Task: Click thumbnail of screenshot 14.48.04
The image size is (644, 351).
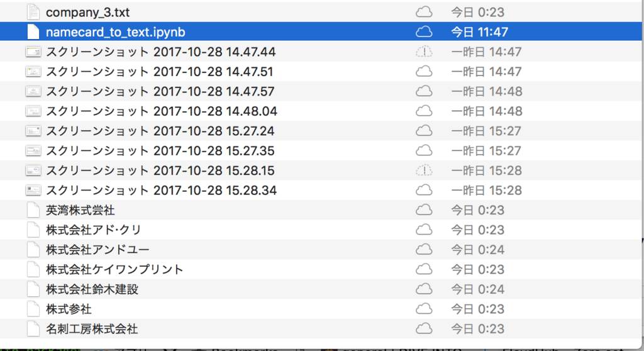Action: pos(33,111)
